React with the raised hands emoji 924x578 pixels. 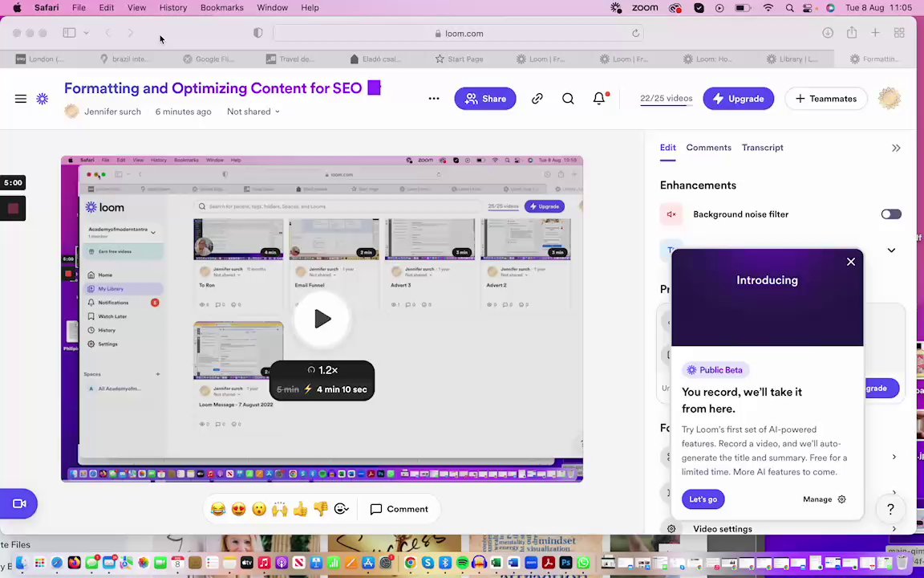pos(280,509)
